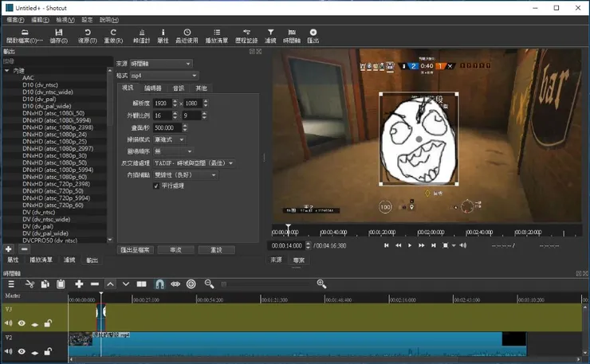Viewport: 590px width, 364px height.
Task: Open the Properties info icon
Action: point(163,33)
